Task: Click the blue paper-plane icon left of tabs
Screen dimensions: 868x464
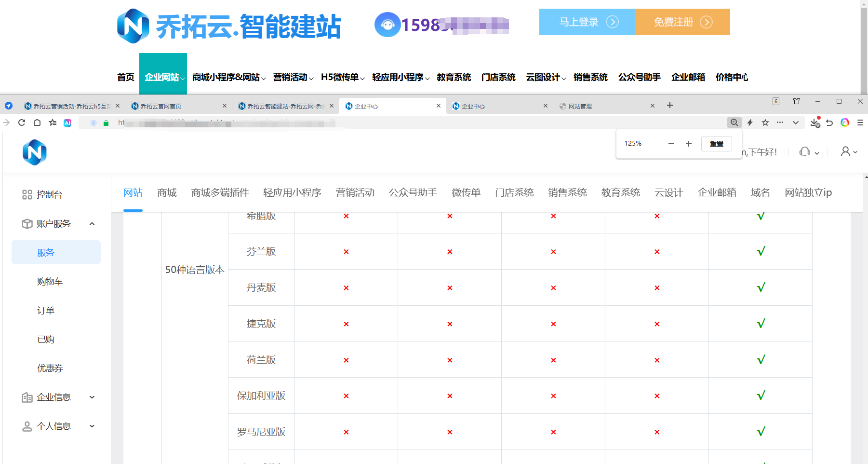Action: (9, 106)
